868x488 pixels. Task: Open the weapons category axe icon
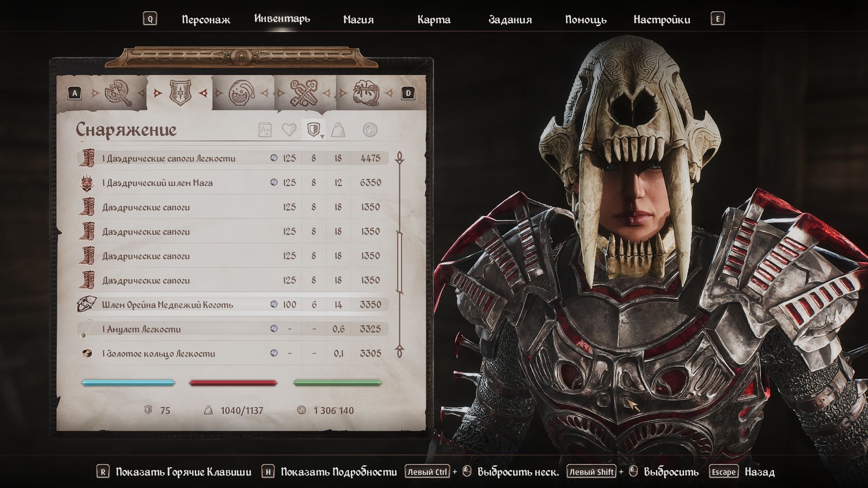pos(118,93)
